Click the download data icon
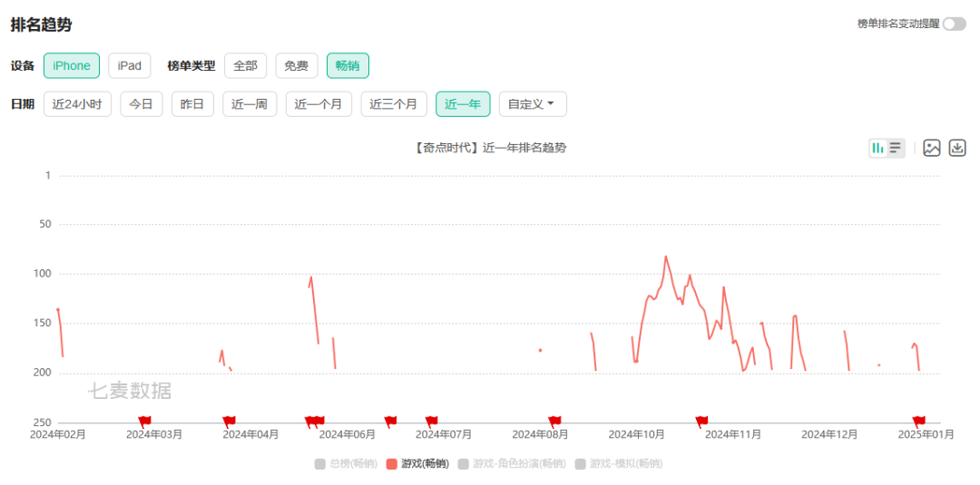 [957, 148]
